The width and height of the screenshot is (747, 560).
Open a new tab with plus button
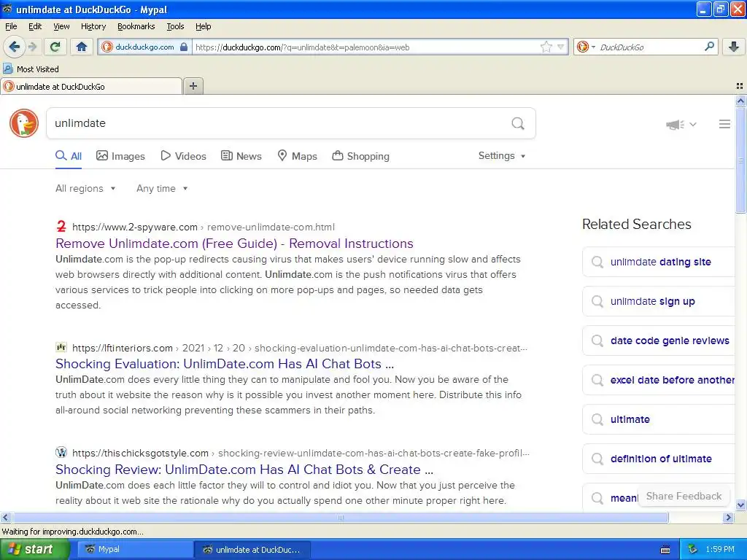click(x=193, y=86)
